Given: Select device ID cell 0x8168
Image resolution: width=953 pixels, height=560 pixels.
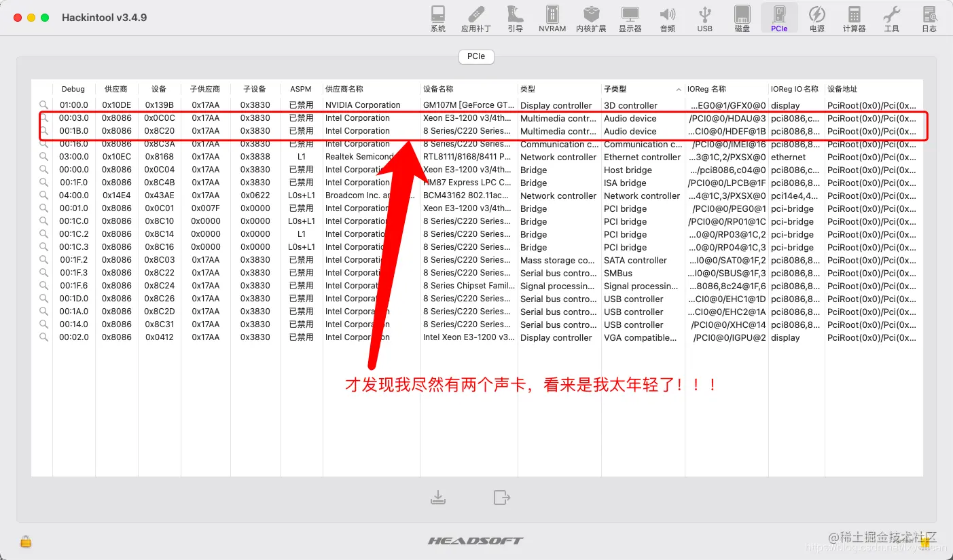Looking at the screenshot, I should point(158,157).
